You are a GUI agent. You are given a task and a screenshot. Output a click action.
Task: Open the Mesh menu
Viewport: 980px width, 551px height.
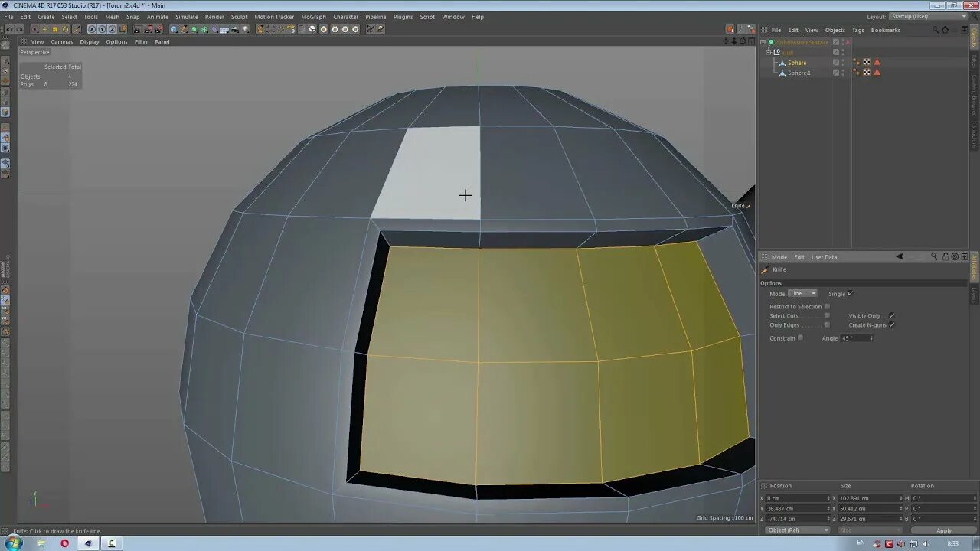[112, 17]
